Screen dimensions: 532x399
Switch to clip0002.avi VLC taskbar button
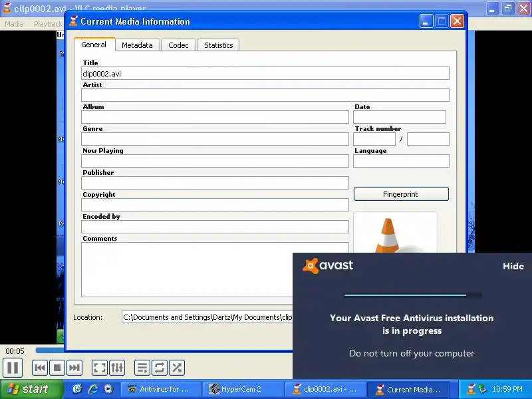325,389
